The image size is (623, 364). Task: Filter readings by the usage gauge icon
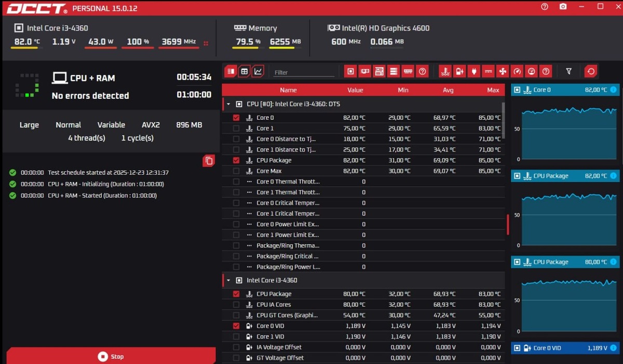coord(531,71)
